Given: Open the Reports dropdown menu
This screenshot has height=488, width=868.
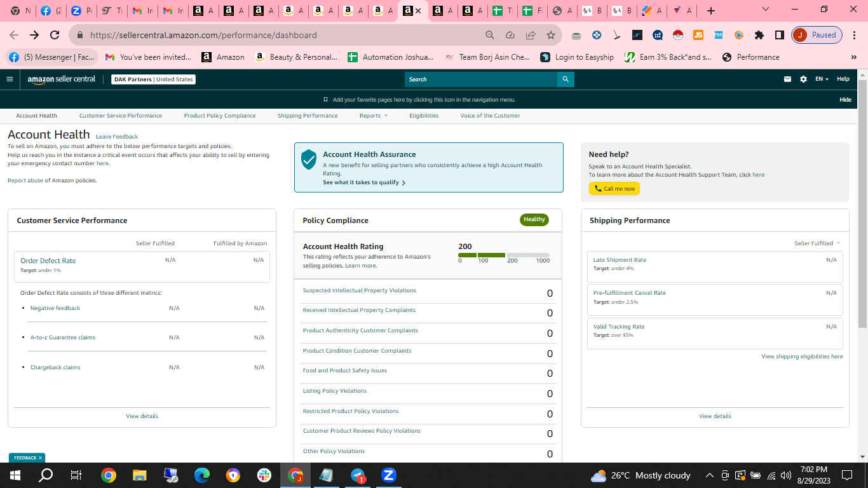Looking at the screenshot, I should click(374, 116).
